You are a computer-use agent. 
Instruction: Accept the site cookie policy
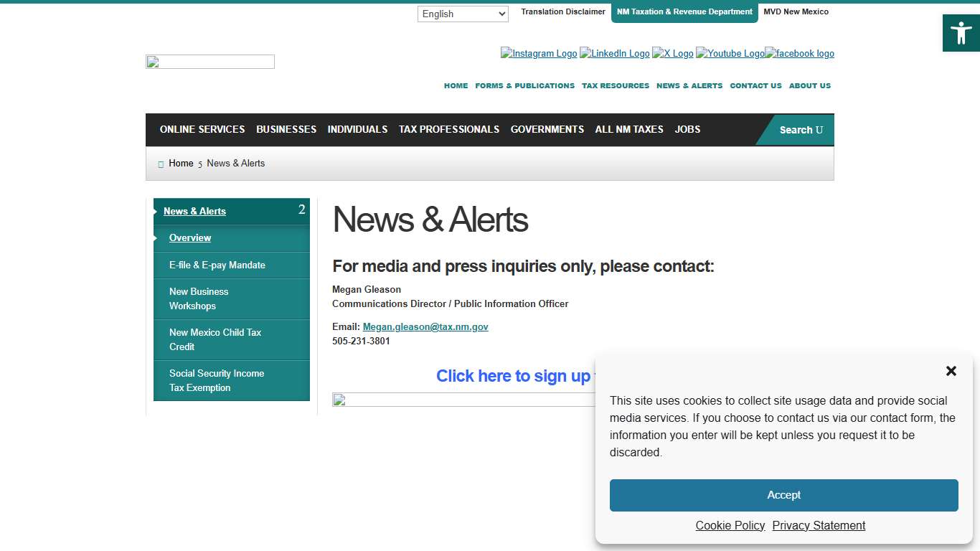tap(783, 495)
